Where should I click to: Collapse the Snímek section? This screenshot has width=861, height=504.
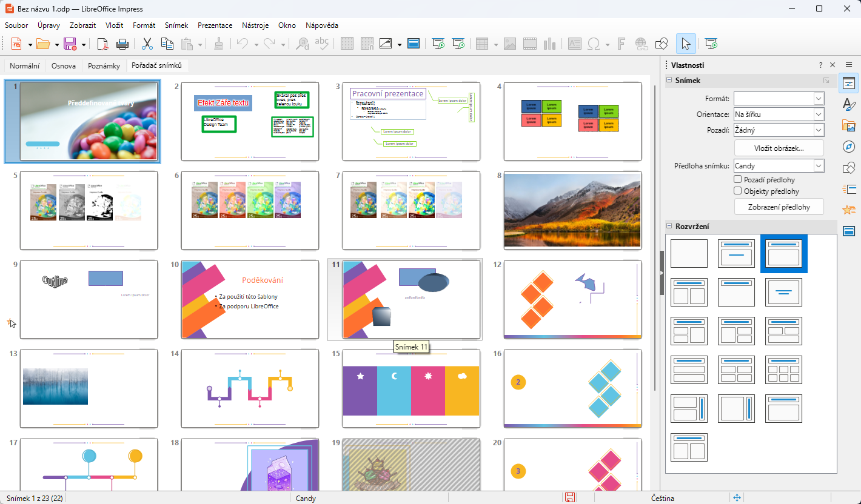coord(669,81)
